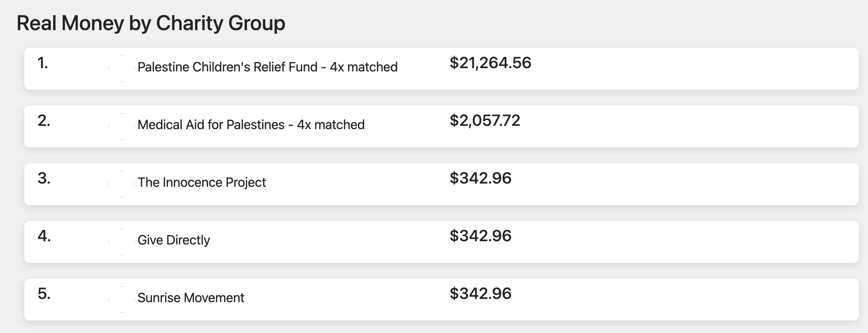This screenshot has height=333, width=868.
Task: Click rank number 2 in the list
Action: [44, 121]
